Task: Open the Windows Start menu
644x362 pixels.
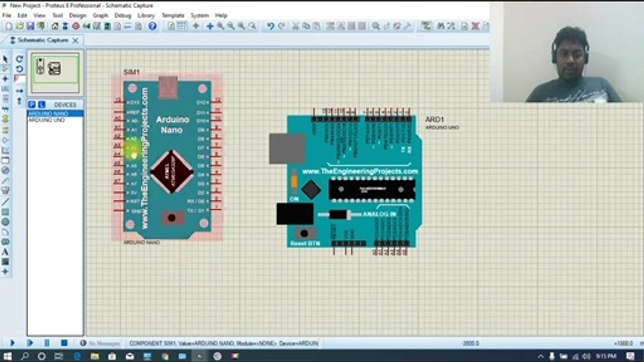Action: (8, 356)
